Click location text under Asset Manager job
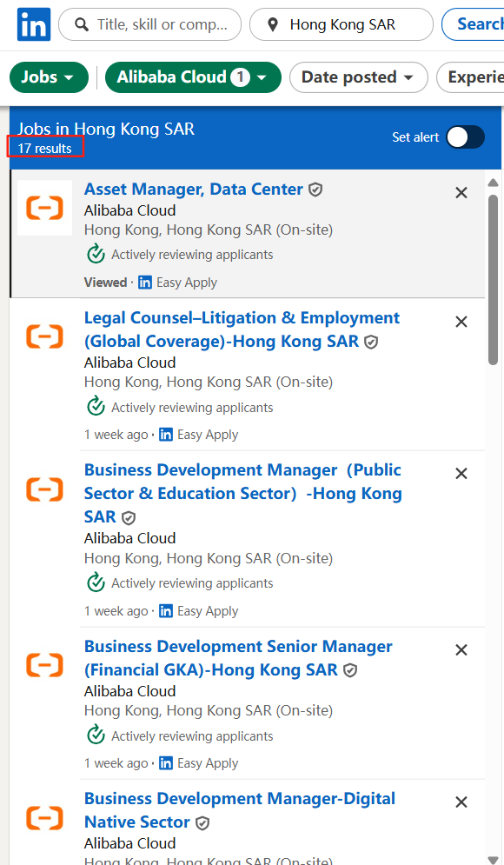The height and width of the screenshot is (865, 504). coord(209,230)
